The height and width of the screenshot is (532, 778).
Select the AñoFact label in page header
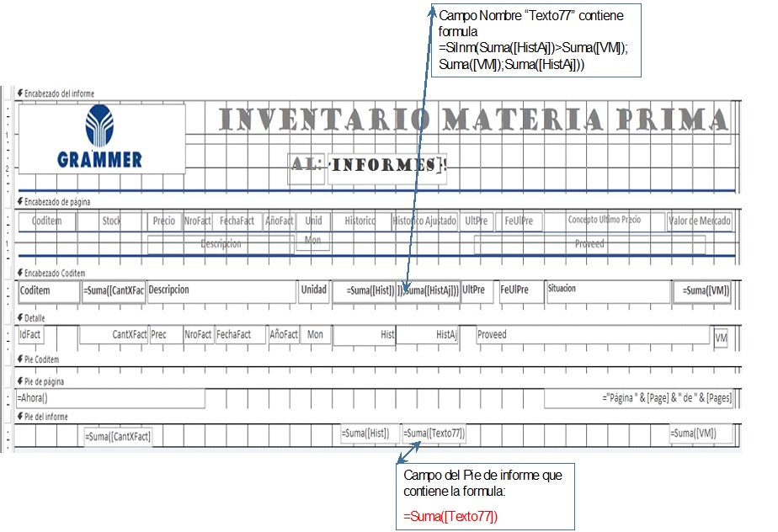(x=279, y=221)
